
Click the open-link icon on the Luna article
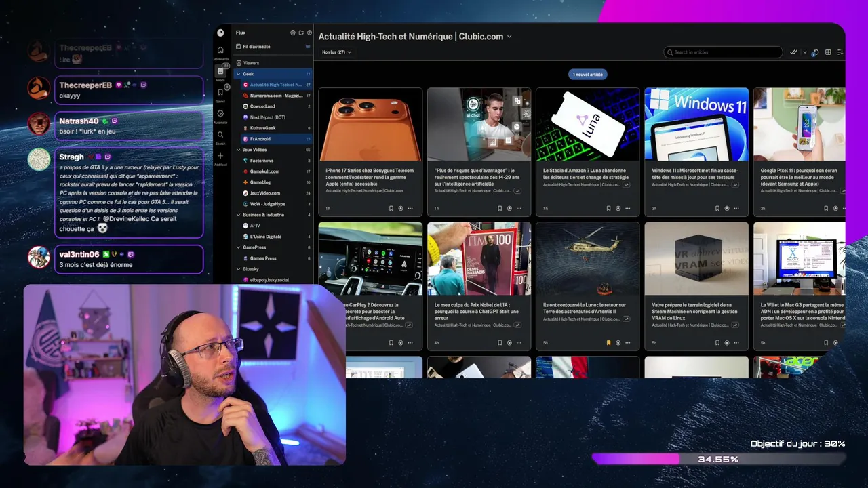point(626,184)
